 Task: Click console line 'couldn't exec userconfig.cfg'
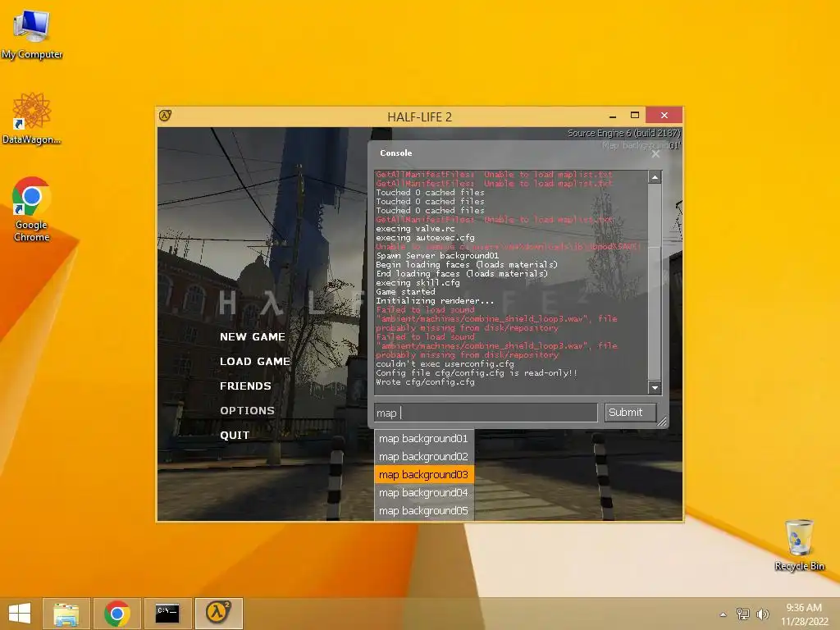[445, 364]
